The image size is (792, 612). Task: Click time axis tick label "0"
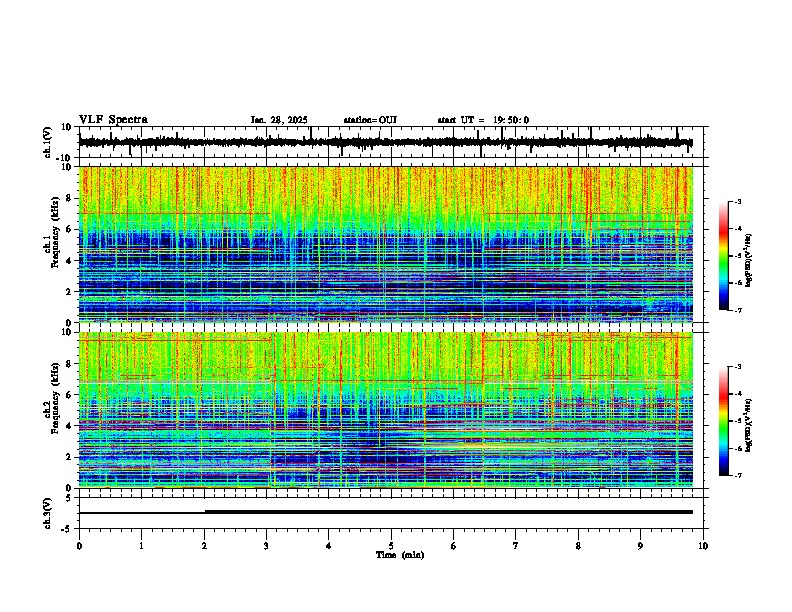pyautogui.click(x=79, y=546)
